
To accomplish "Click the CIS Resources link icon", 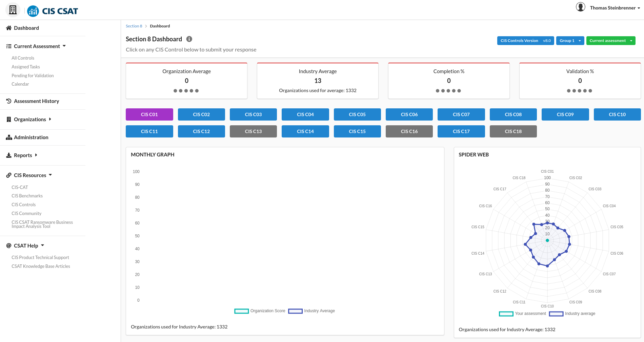I will (9, 175).
